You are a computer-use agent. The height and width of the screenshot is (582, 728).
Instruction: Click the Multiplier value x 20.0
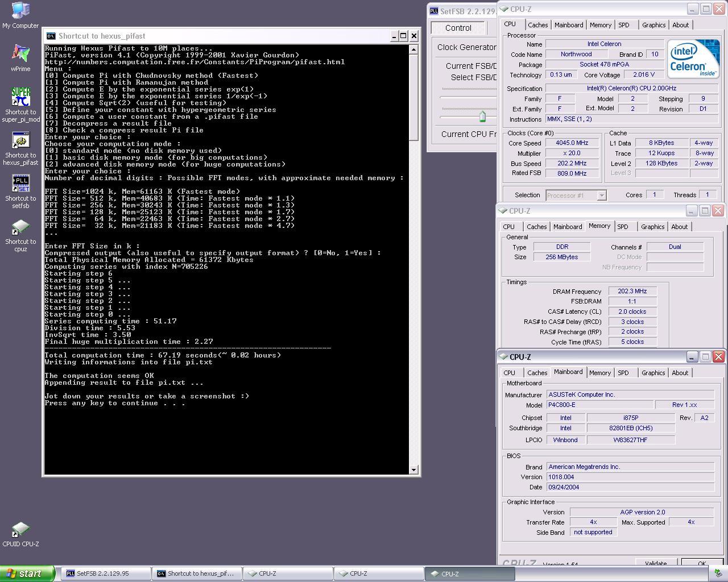tap(572, 153)
